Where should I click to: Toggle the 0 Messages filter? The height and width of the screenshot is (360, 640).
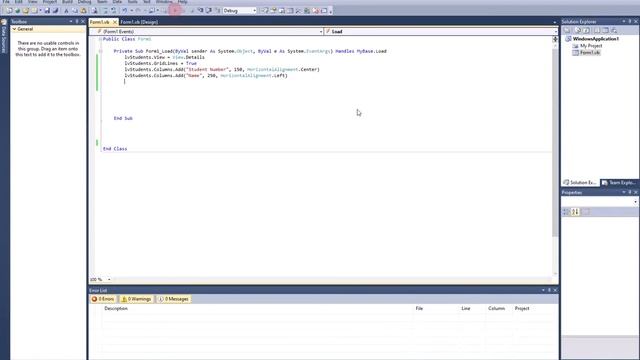click(173, 299)
